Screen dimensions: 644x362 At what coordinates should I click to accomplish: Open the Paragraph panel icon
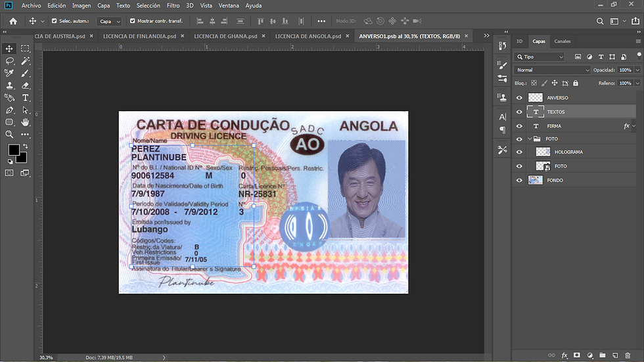coord(502,130)
